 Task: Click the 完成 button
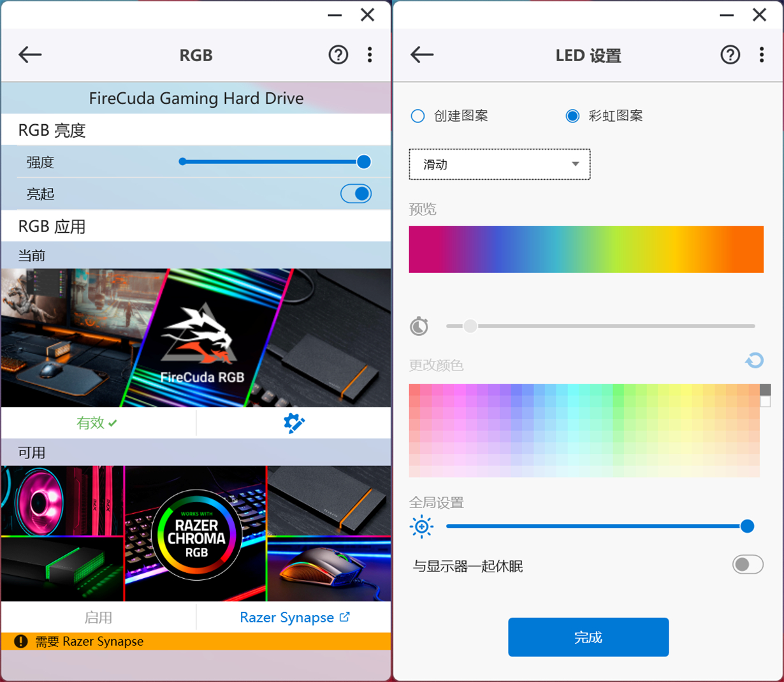588,637
